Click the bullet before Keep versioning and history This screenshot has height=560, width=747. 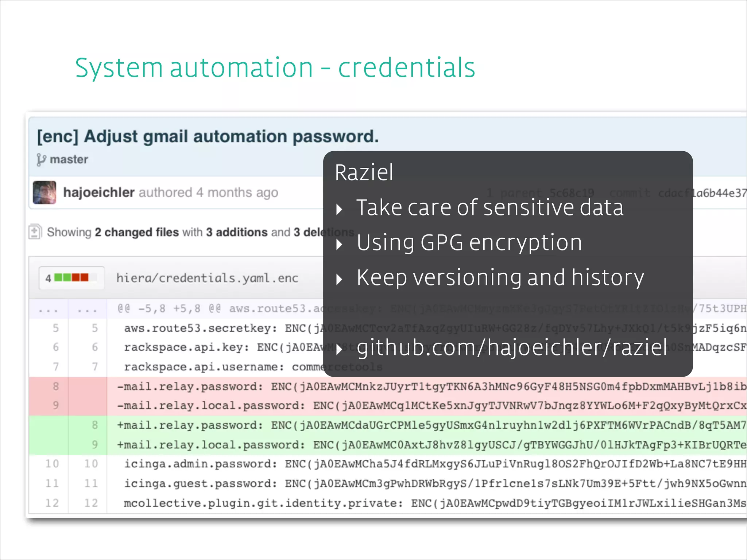point(339,279)
